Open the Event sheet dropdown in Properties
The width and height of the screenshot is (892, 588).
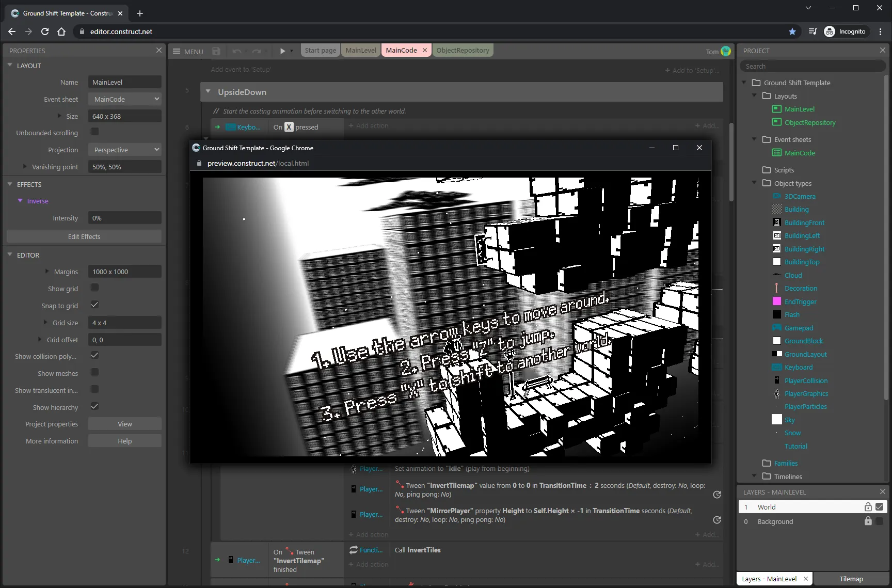(x=124, y=99)
